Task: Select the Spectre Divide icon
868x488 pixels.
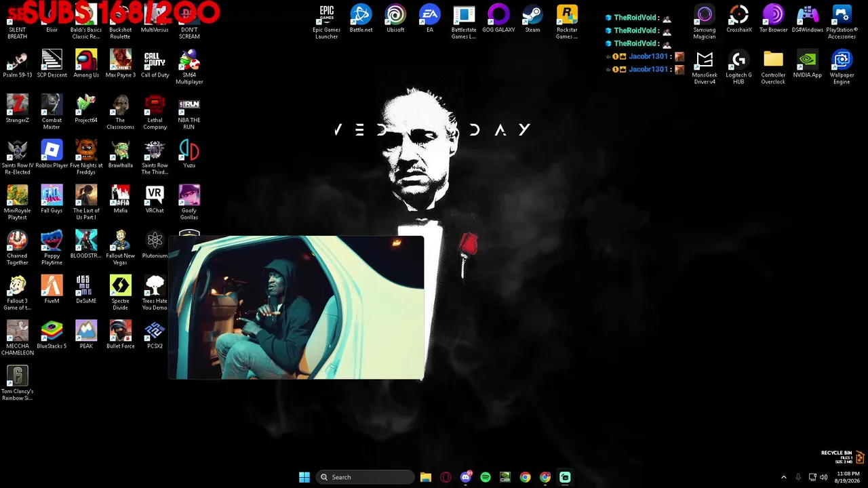Action: click(x=121, y=293)
